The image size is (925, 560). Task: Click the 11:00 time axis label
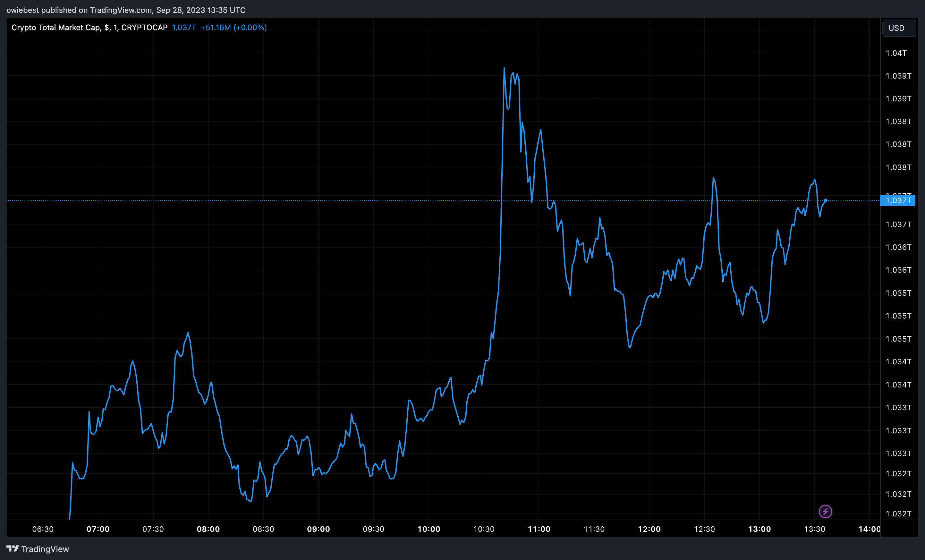(539, 529)
